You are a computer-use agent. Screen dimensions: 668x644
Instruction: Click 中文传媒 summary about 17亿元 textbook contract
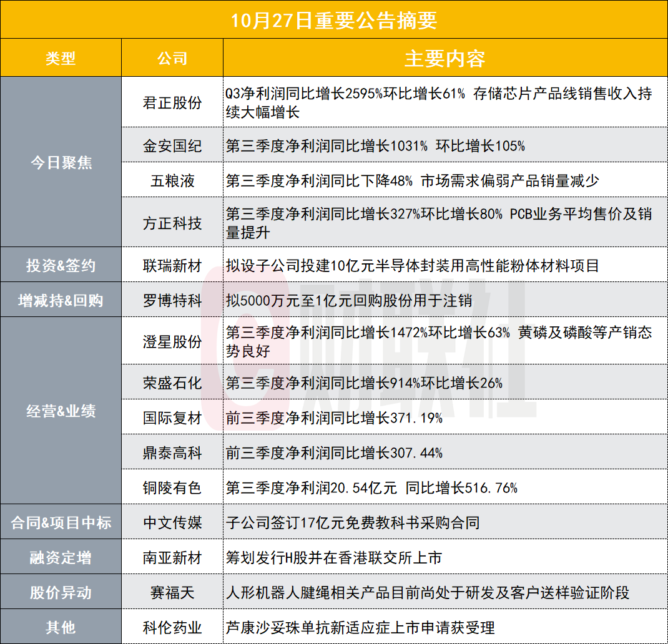click(x=353, y=522)
